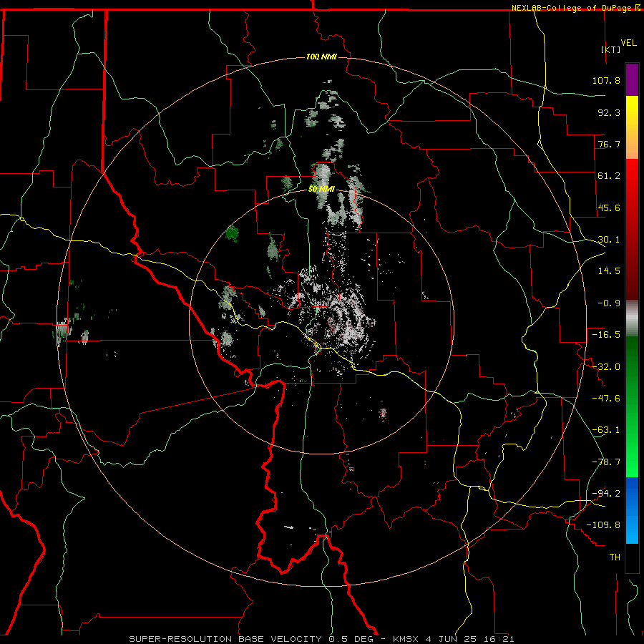The image size is (644, 644).
Task: Click the red segment of the color bar
Action: coord(632,229)
